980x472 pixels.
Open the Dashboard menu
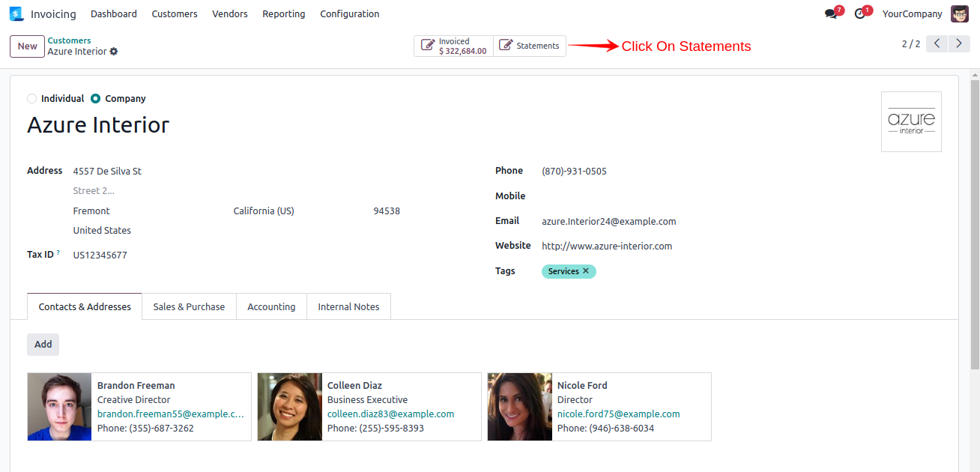click(114, 14)
